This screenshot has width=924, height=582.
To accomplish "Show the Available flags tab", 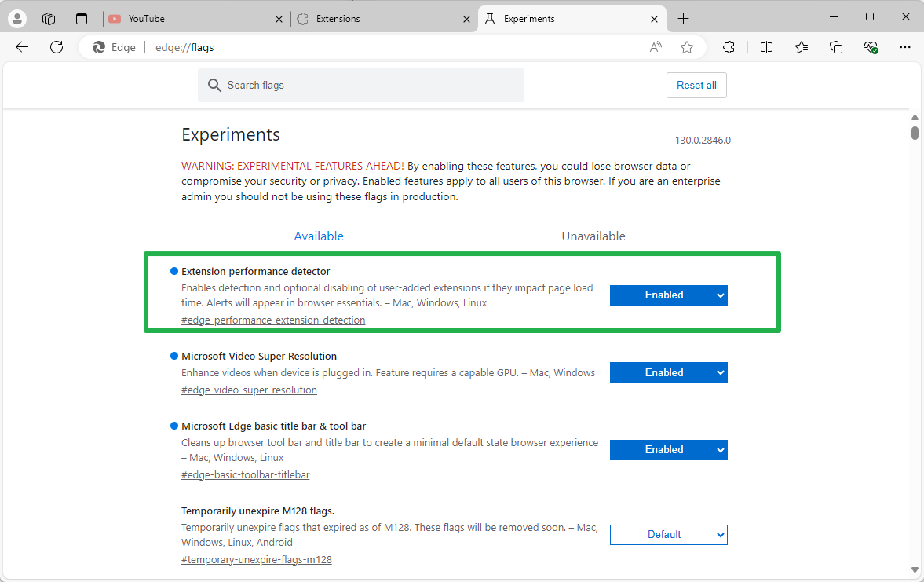I will click(x=319, y=236).
